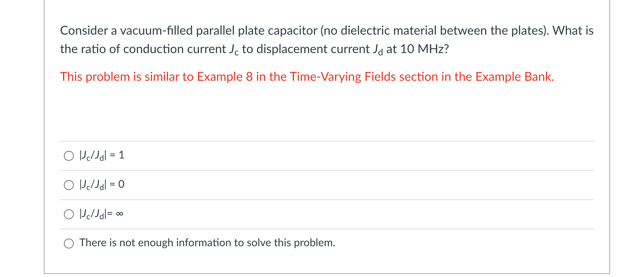The width and height of the screenshot is (644, 277).
Task: Click the answer label |Jc/Jd| = ∞
Action: tap(101, 214)
